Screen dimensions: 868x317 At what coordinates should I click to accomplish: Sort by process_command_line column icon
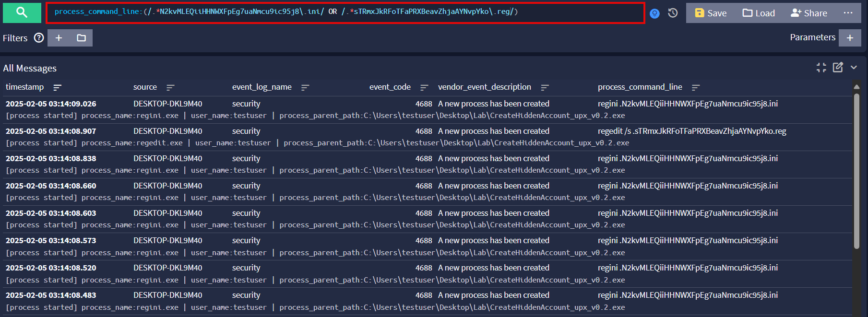696,87
